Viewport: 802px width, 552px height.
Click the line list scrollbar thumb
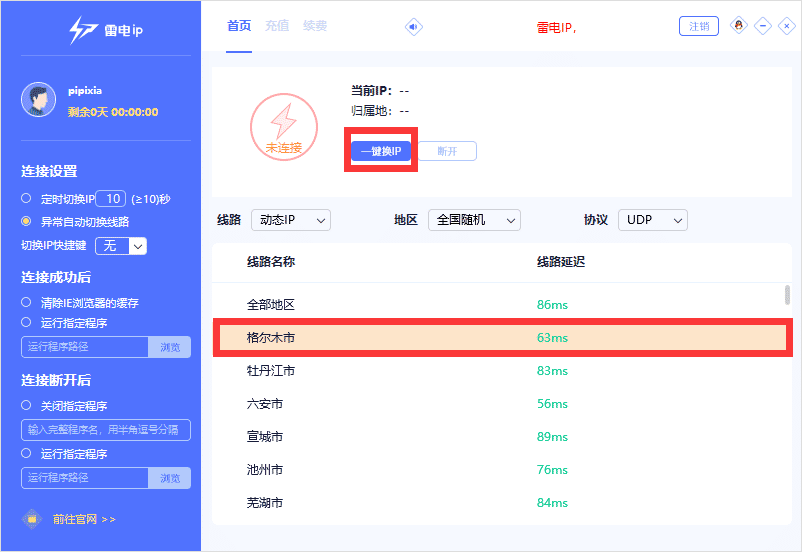787,295
